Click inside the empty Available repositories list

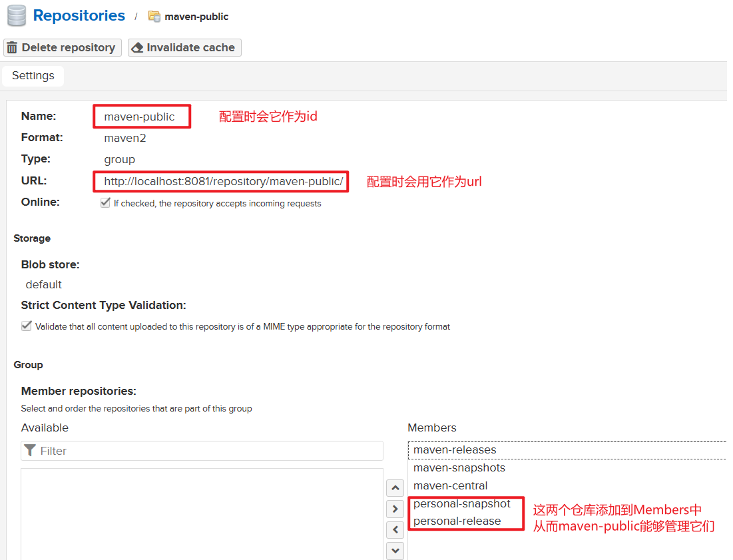point(202,514)
